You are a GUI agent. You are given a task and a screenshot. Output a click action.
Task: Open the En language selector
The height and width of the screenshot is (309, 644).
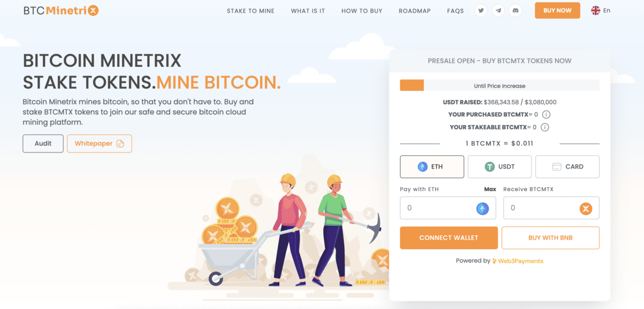point(601,11)
